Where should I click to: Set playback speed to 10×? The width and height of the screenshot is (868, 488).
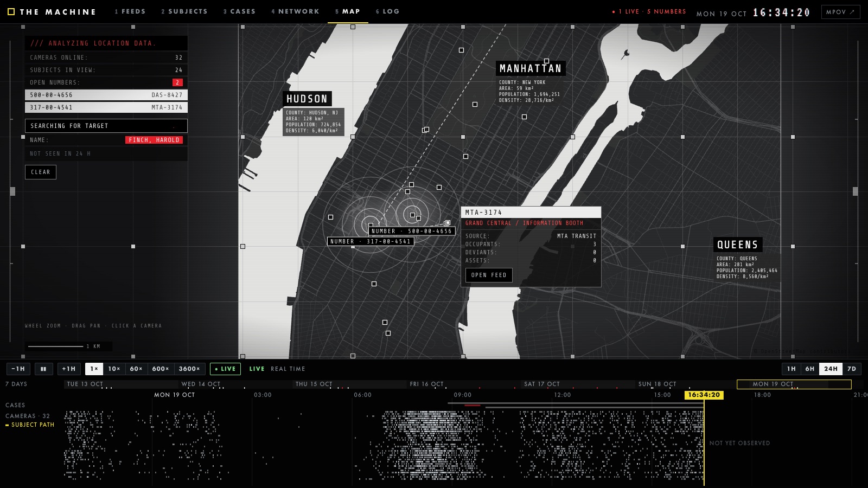(x=114, y=369)
